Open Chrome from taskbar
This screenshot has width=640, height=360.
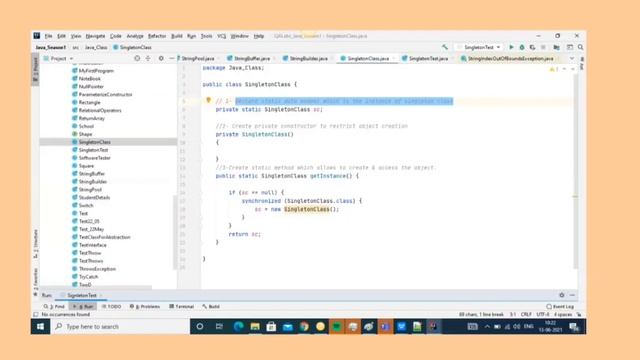click(304, 327)
